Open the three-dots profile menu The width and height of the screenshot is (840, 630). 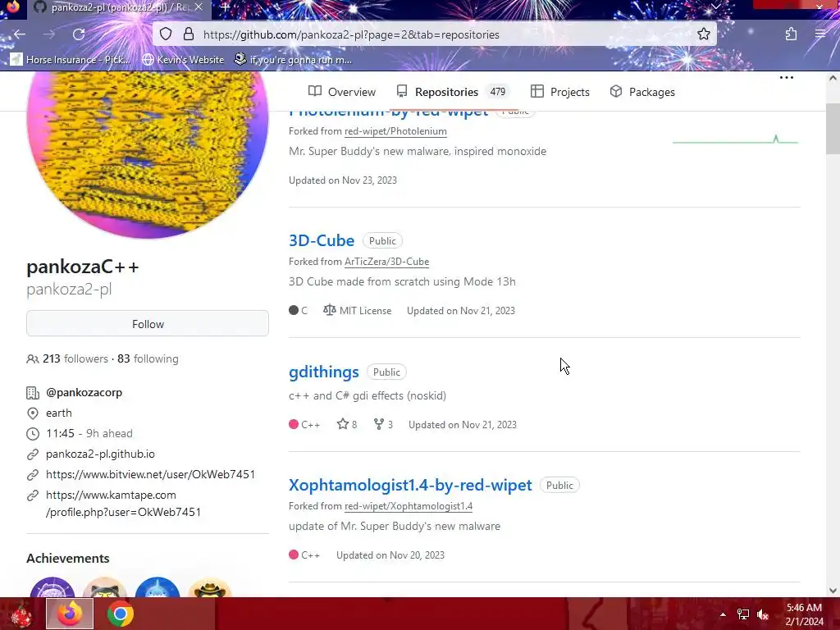pyautogui.click(x=787, y=78)
